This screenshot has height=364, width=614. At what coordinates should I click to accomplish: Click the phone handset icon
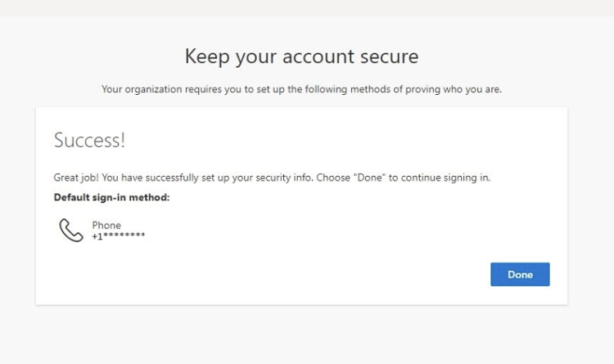[x=71, y=230]
